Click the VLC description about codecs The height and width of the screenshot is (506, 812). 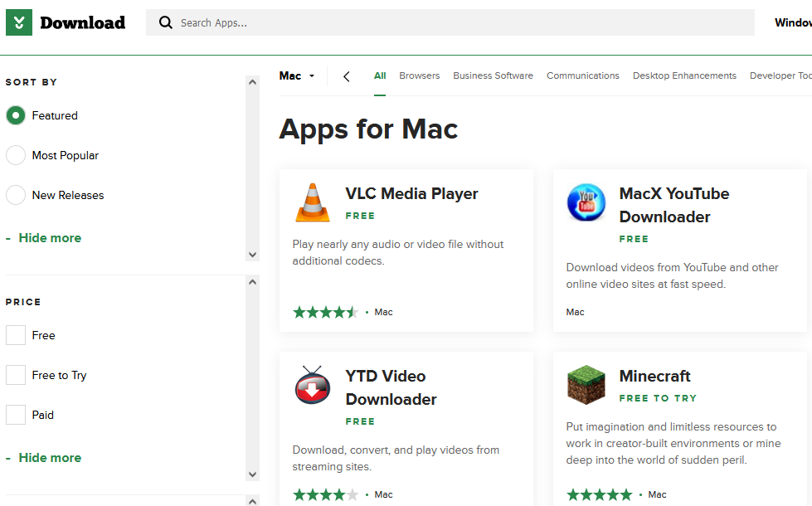(398, 253)
